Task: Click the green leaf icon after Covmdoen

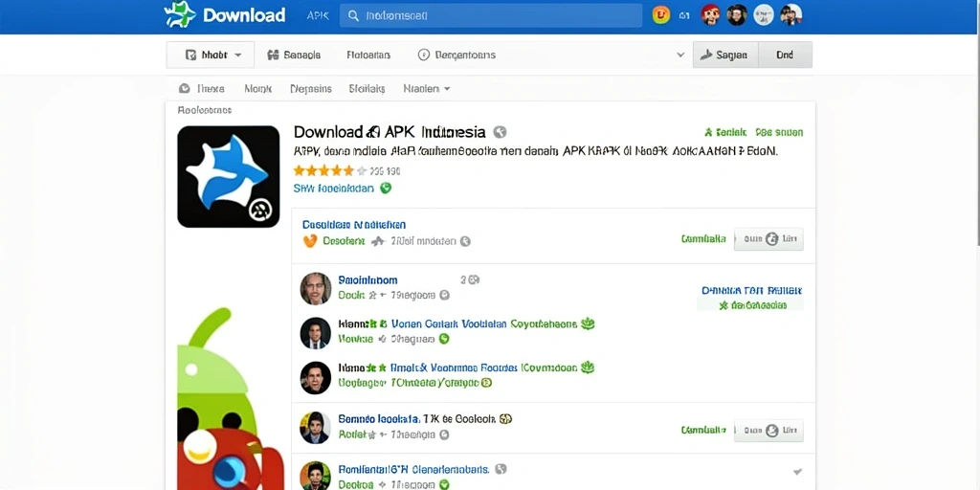Action: tap(588, 367)
